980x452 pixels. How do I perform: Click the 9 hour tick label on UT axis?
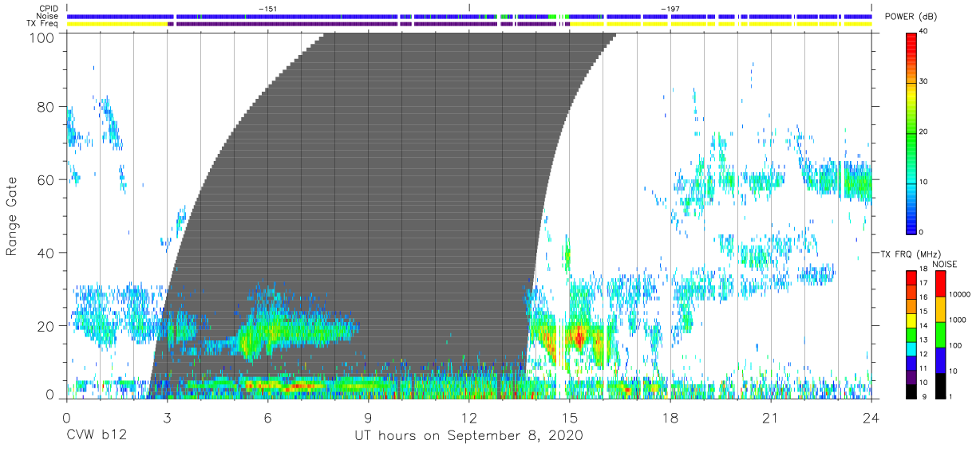[x=368, y=418]
